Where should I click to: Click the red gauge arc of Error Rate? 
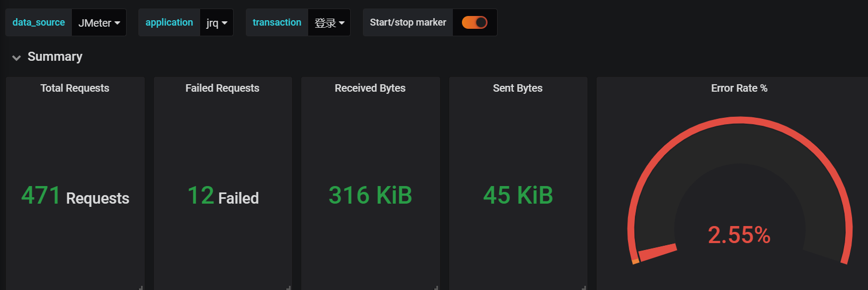point(740,120)
